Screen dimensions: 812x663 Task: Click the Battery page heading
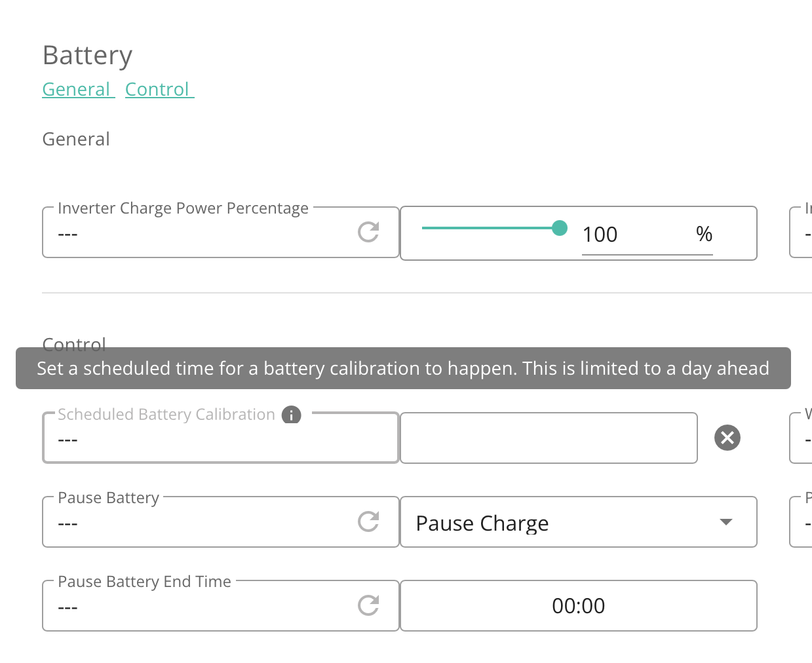pyautogui.click(x=87, y=56)
